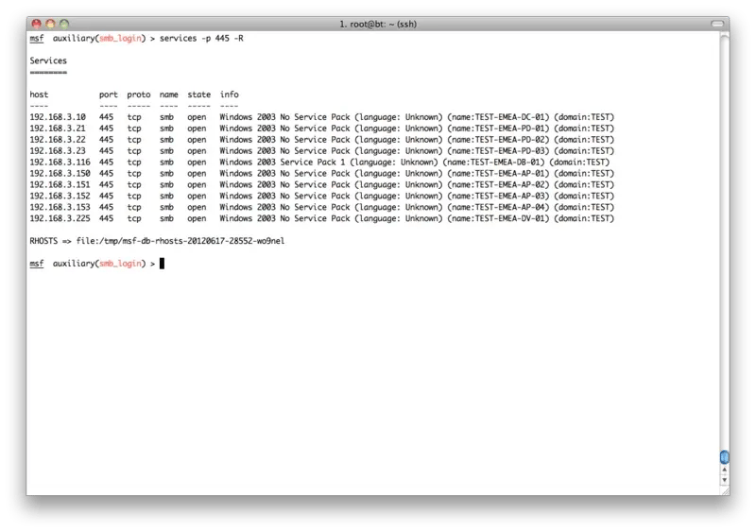The height and width of the screenshot is (532, 756).
Task: Click the 'Services' heading text
Action: 48,60
